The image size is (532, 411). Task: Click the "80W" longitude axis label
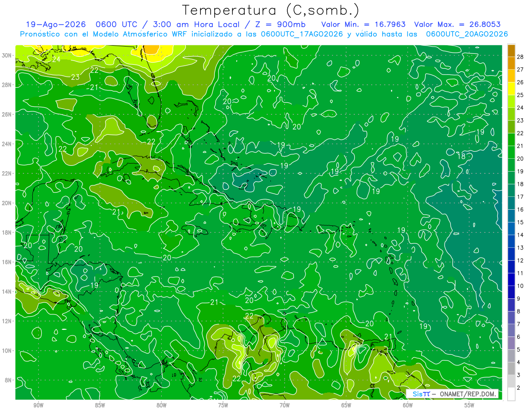pos(161,405)
